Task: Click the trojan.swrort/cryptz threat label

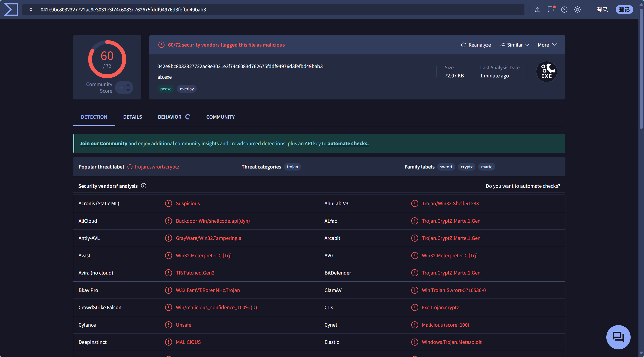Action: [x=157, y=167]
